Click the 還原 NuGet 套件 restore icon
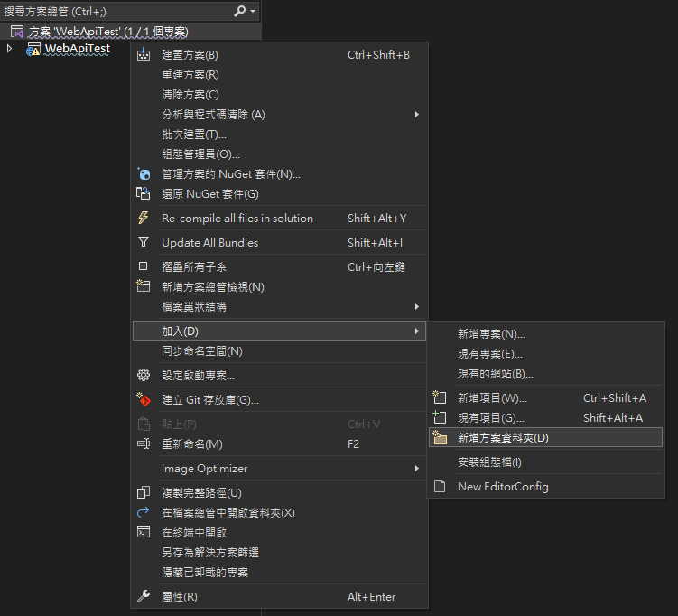This screenshot has width=678, height=616. (144, 194)
